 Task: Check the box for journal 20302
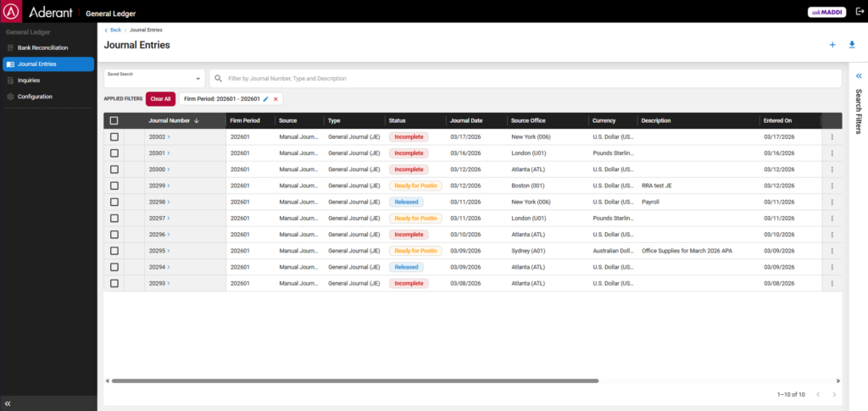(114, 136)
